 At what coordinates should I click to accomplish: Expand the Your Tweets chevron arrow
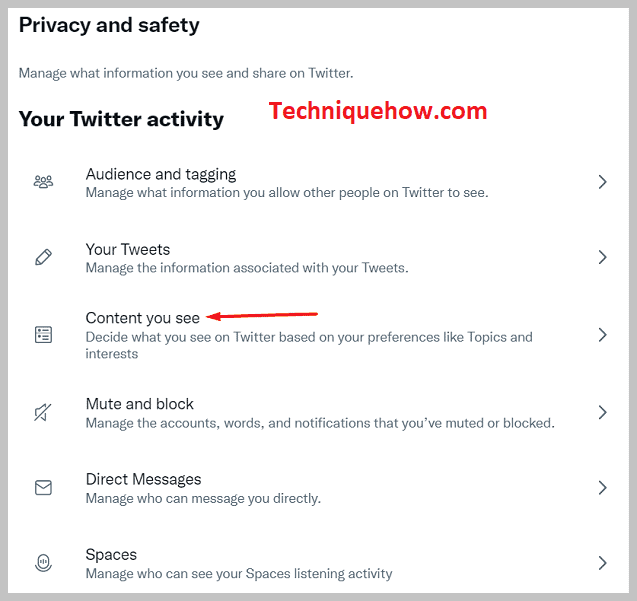pos(602,257)
